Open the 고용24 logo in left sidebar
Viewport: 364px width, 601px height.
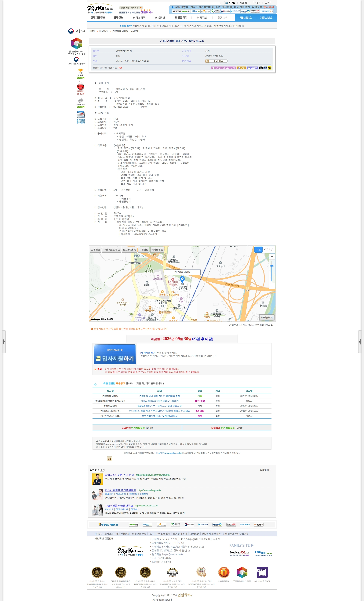pos(77,31)
